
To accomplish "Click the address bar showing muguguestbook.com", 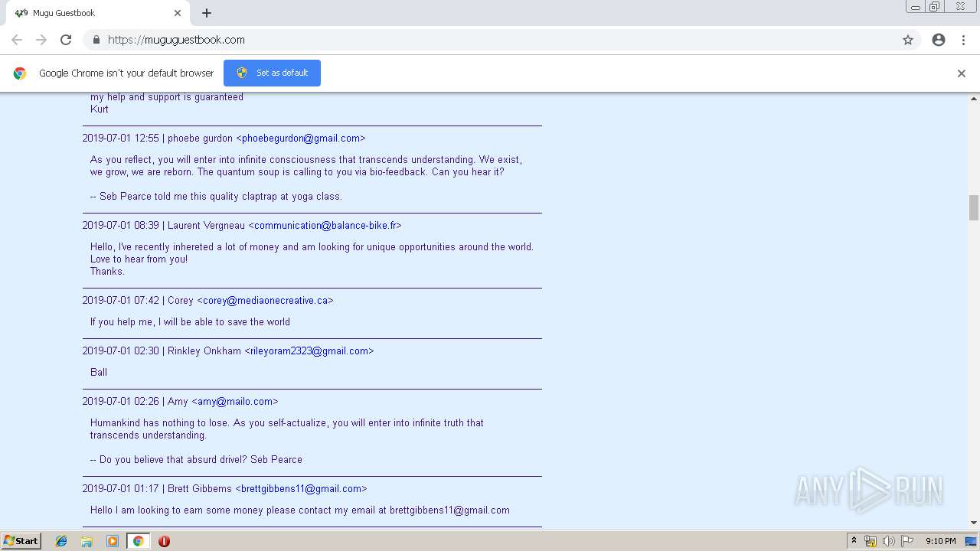I will pos(490,40).
